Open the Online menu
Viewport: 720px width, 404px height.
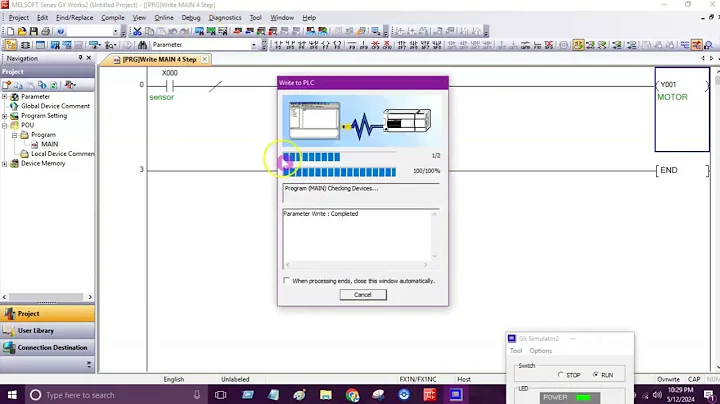pyautogui.click(x=164, y=17)
